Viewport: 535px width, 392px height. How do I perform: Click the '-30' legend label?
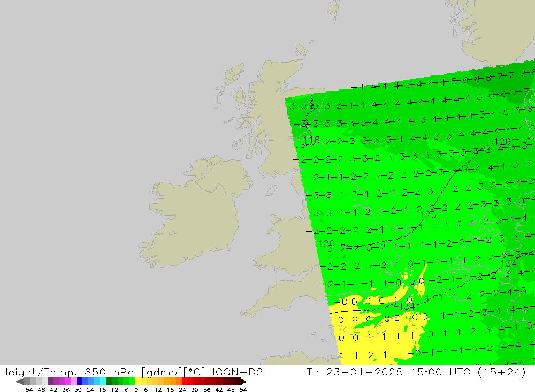point(76,390)
